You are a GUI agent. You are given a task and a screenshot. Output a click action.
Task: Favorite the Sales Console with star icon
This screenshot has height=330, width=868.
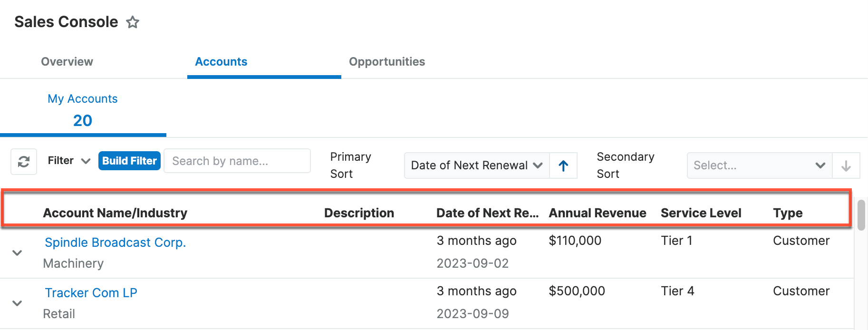(133, 22)
